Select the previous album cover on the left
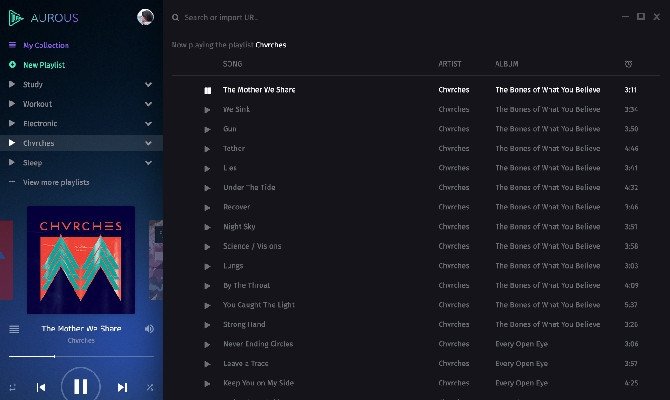Screen dimensions: 670x400 6,260
